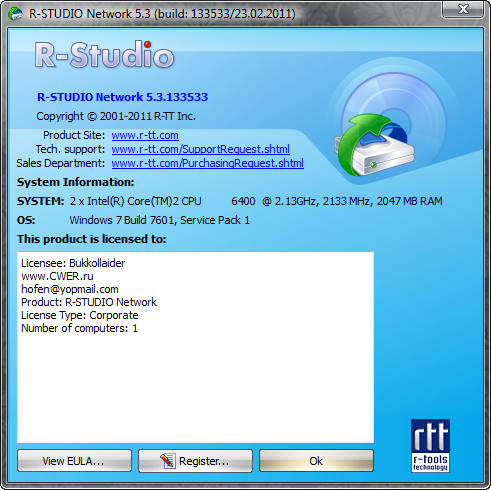The image size is (491, 490).
Task: Close the About dialog window
Action: click(x=463, y=9)
